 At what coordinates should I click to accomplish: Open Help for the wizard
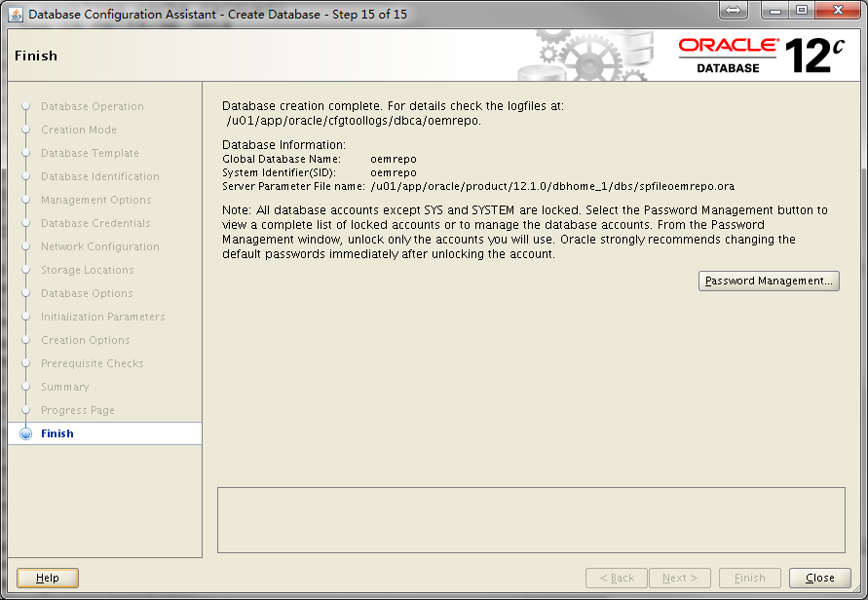click(48, 578)
